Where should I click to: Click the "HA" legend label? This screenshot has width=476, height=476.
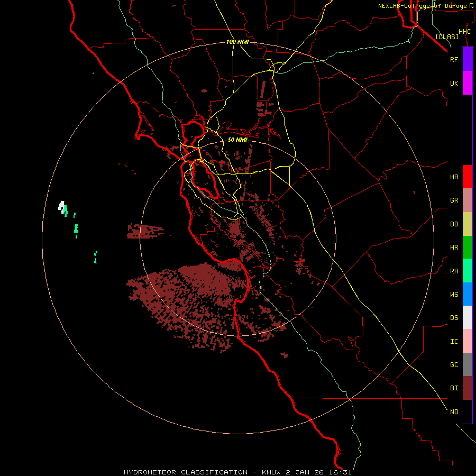click(454, 177)
